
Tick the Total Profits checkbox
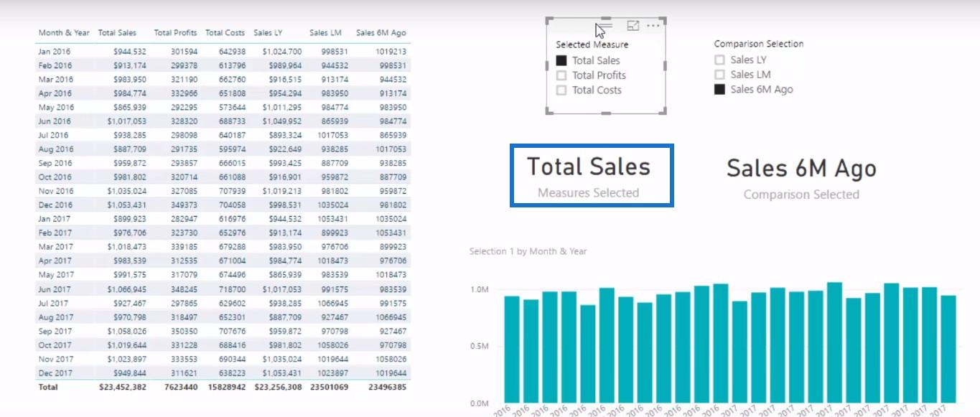coord(561,75)
